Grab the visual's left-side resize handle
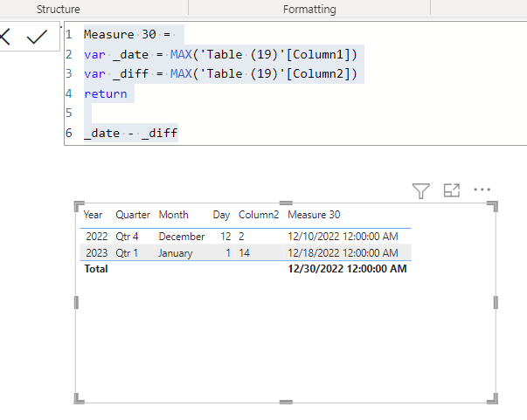 pyautogui.click(x=76, y=302)
